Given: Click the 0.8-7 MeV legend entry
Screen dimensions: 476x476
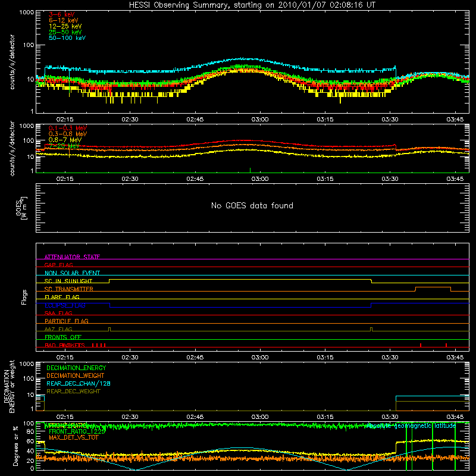Looking at the screenshot, I should pos(65,140).
